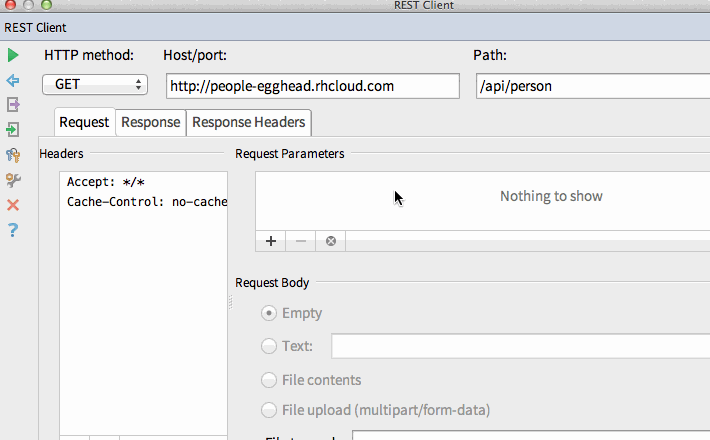Open the HTTP method GET dropdown

(x=95, y=85)
